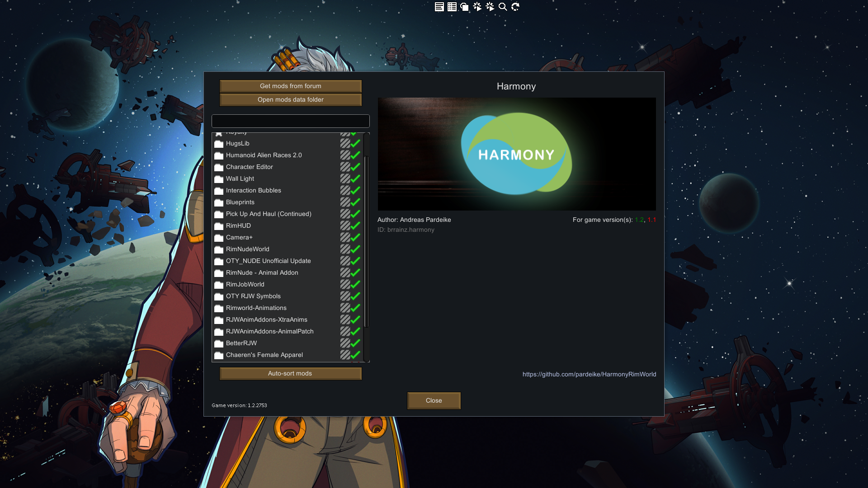
Task: Toggle the RJWAnimAddons-AnimalPatch checkmark
Action: [x=355, y=331]
